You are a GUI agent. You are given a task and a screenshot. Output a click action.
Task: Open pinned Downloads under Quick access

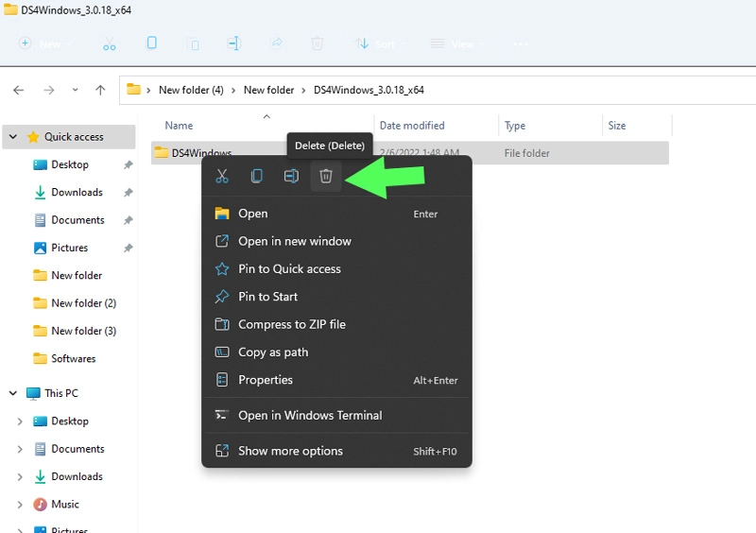(77, 193)
